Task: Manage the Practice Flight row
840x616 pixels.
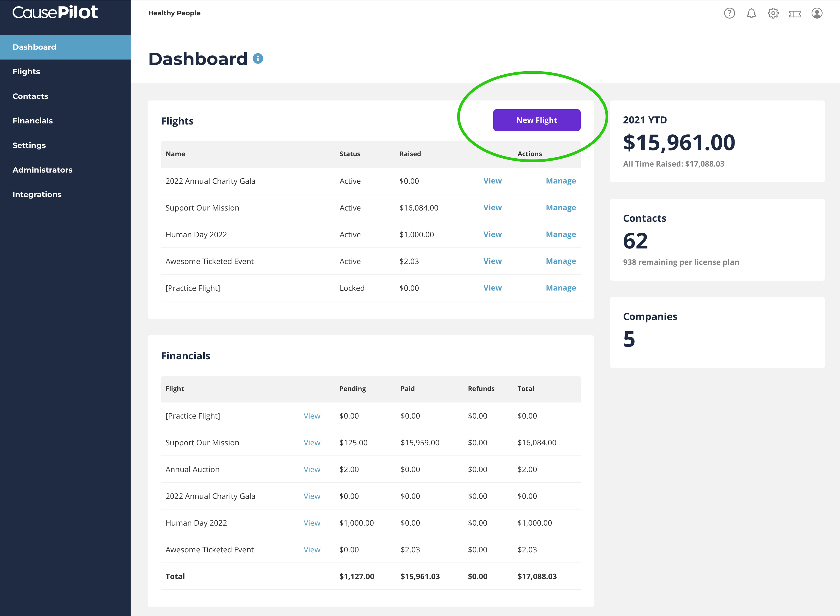Action: click(560, 288)
